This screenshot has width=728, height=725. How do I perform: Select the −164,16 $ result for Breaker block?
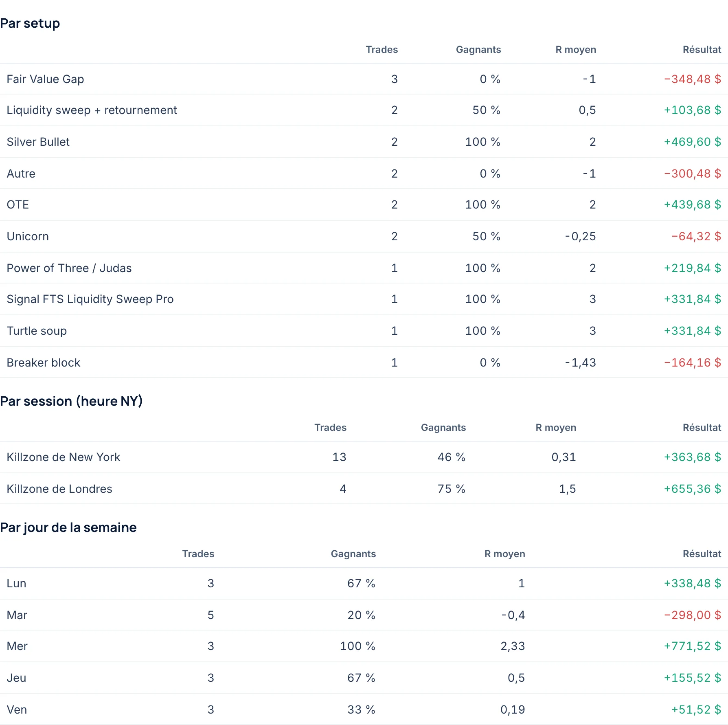(x=693, y=362)
